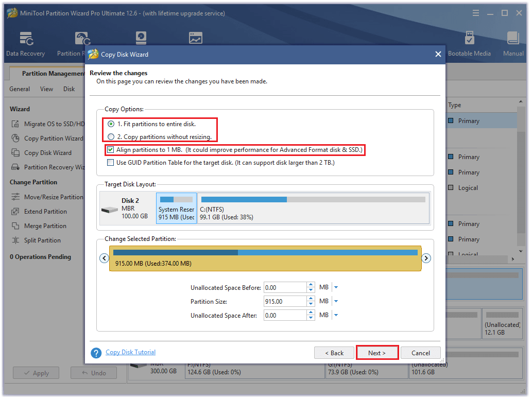Click the Apply button

(x=36, y=373)
